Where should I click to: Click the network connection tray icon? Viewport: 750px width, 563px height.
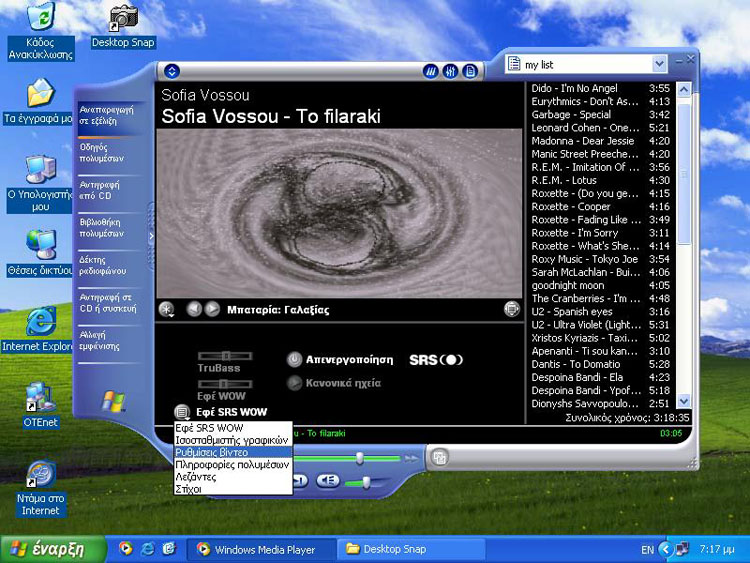[682, 549]
